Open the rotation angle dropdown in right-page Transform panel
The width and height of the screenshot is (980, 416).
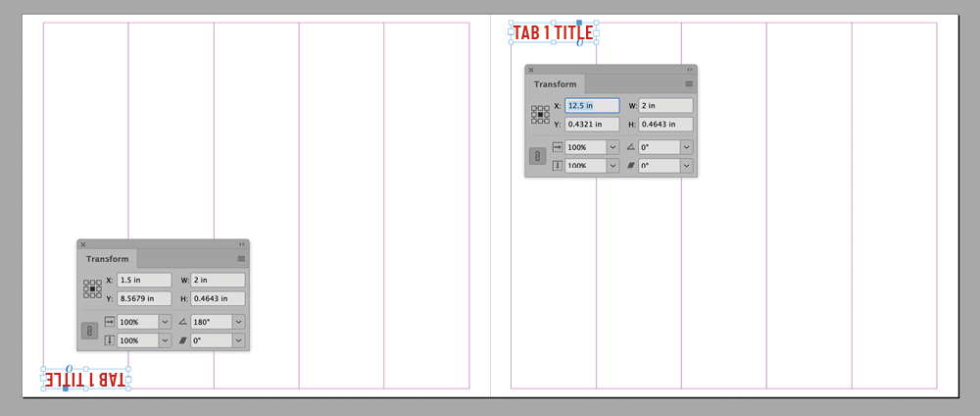(687, 147)
